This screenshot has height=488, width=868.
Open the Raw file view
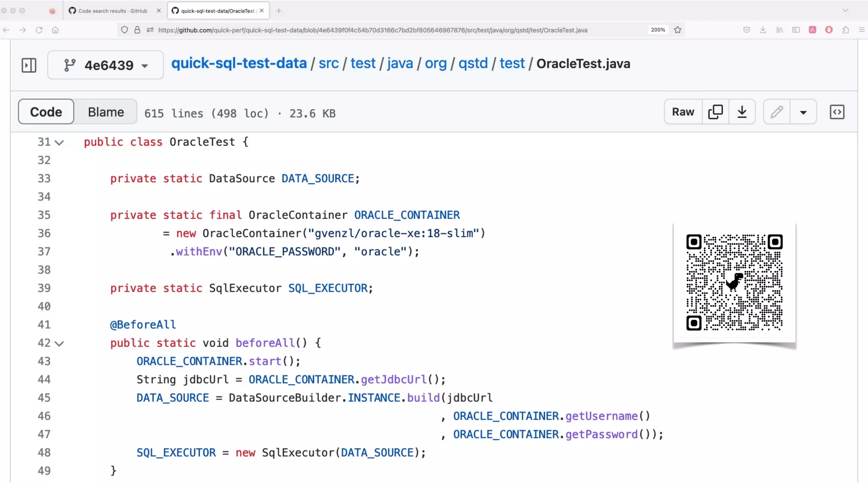(x=683, y=112)
